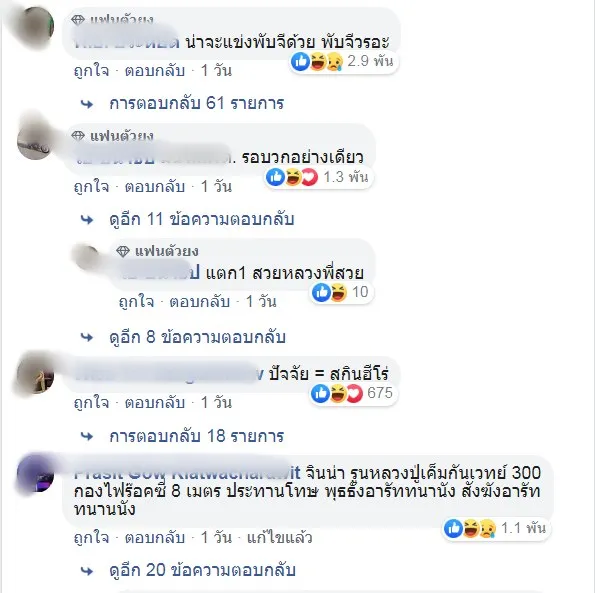
Task: Click heart reaction on 675 comment
Action: click(354, 393)
